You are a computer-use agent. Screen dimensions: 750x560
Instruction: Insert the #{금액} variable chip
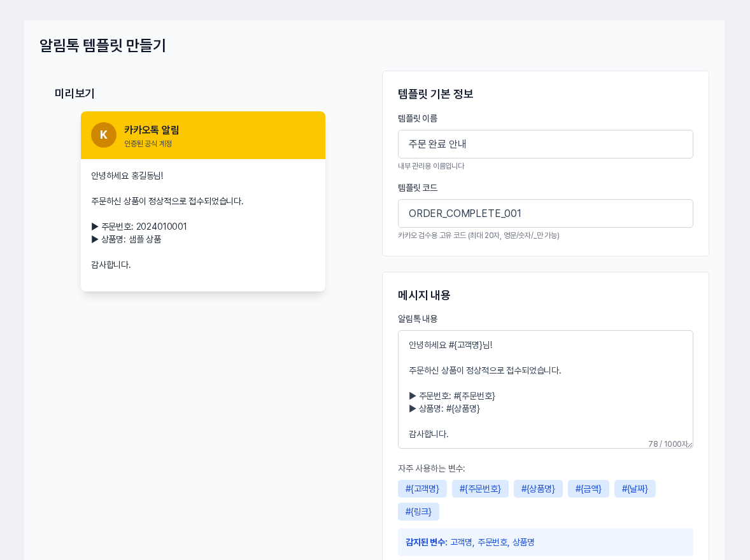pos(588,489)
